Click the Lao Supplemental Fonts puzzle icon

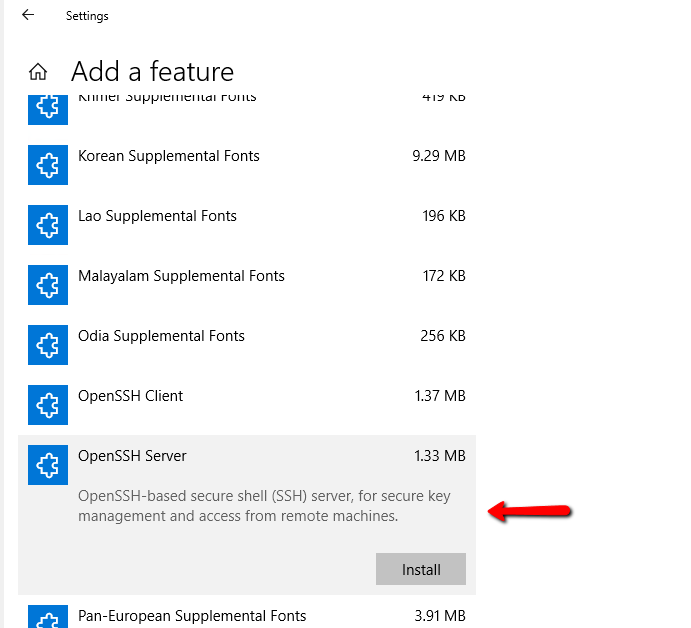coord(48,225)
